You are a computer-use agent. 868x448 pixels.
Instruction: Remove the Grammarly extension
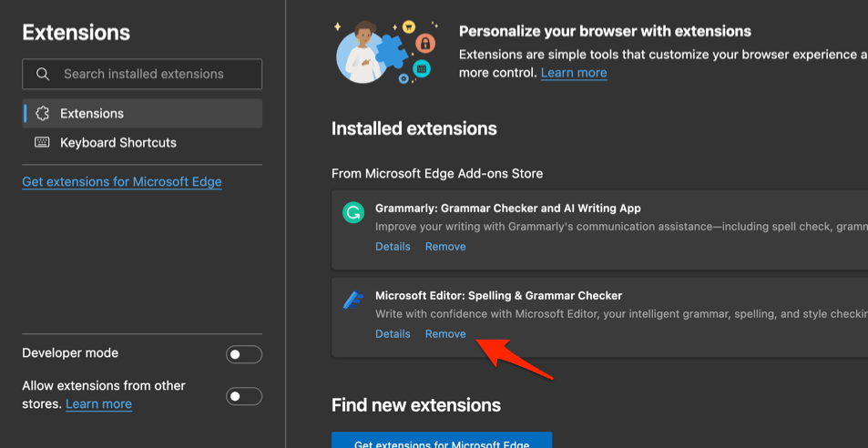445,247
